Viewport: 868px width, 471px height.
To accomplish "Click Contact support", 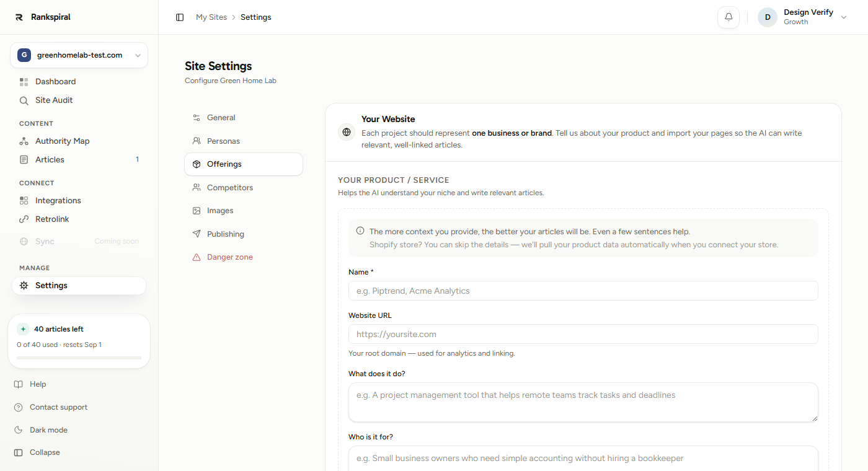I will pos(58,407).
